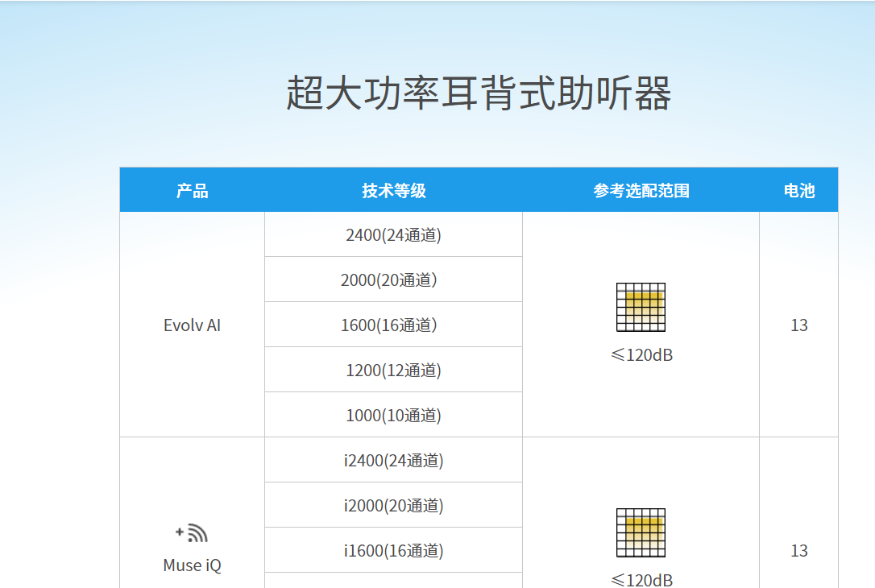The width and height of the screenshot is (875, 588).
Task: Click the 参考选配范围 column header
Action: click(641, 191)
